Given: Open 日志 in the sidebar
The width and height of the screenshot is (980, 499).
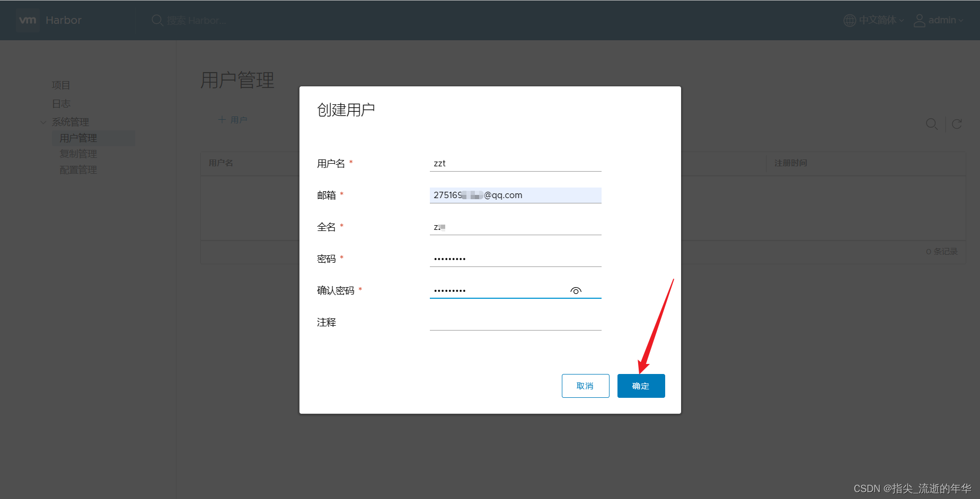Looking at the screenshot, I should tap(61, 104).
